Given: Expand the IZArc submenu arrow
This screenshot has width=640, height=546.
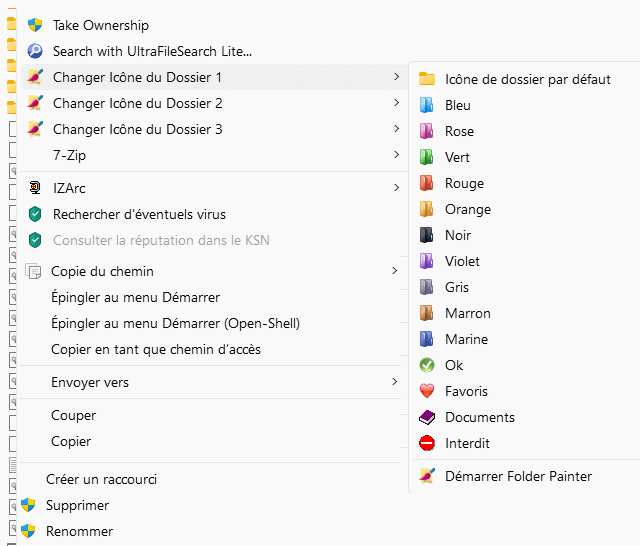Looking at the screenshot, I should pyautogui.click(x=396, y=188).
